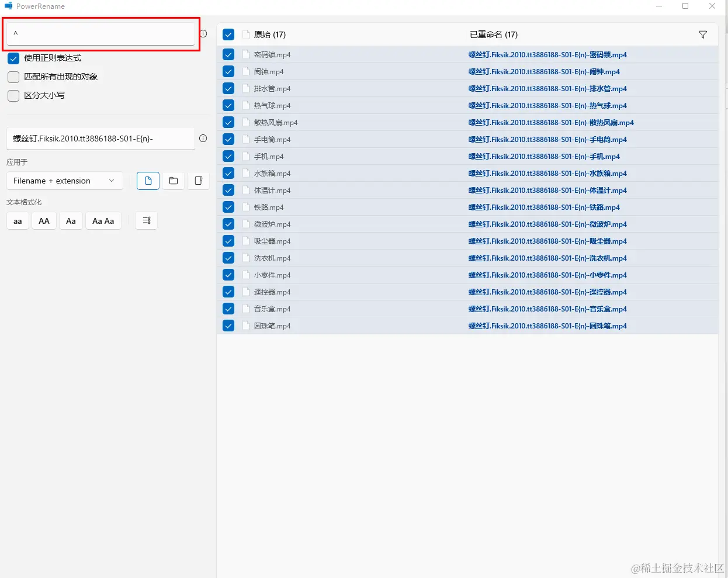Toggle the include subfolders icon button
Screen dimensions: 728x578
point(199,181)
